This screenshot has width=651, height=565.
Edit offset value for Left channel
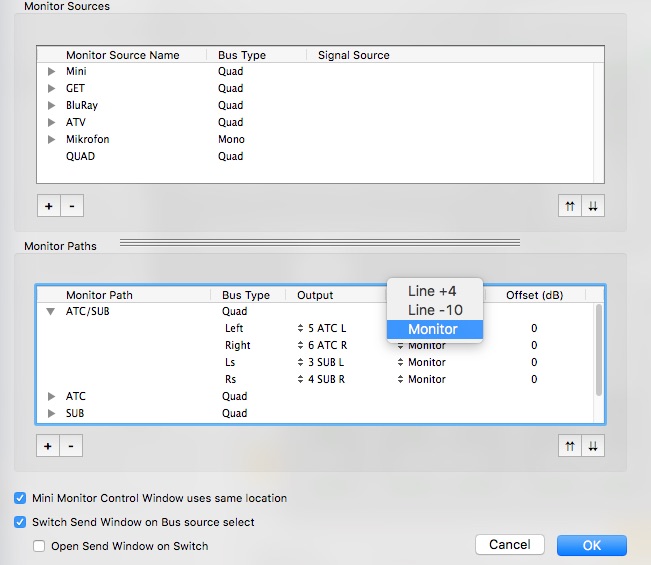pos(534,328)
